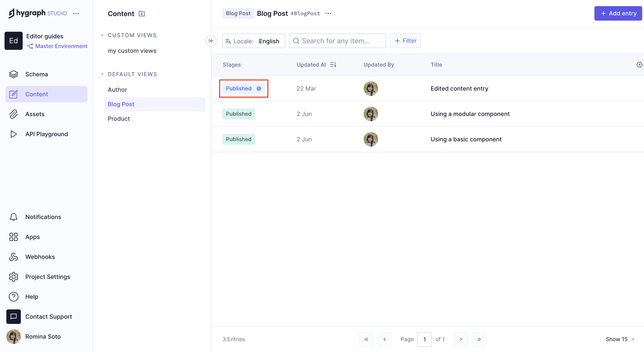Open the Assets paperclip section
Viewport: 644px width, 352px height.
tap(35, 114)
